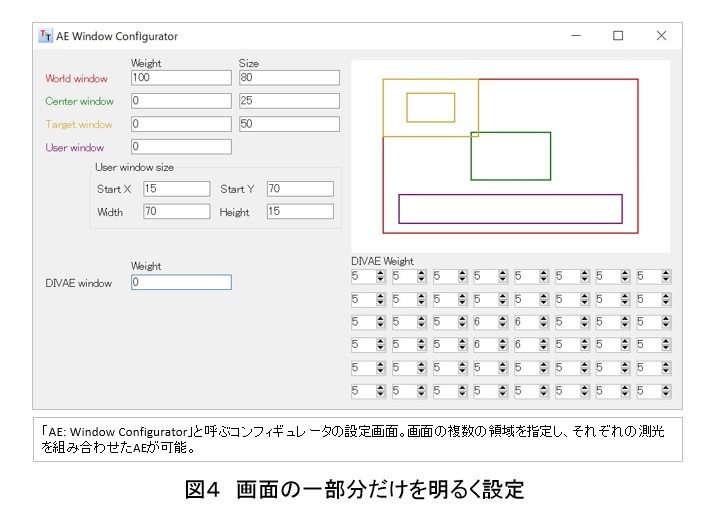Screen dimensions: 715x519
Task: Minimize the AE Window Configurator window
Action: (575, 36)
